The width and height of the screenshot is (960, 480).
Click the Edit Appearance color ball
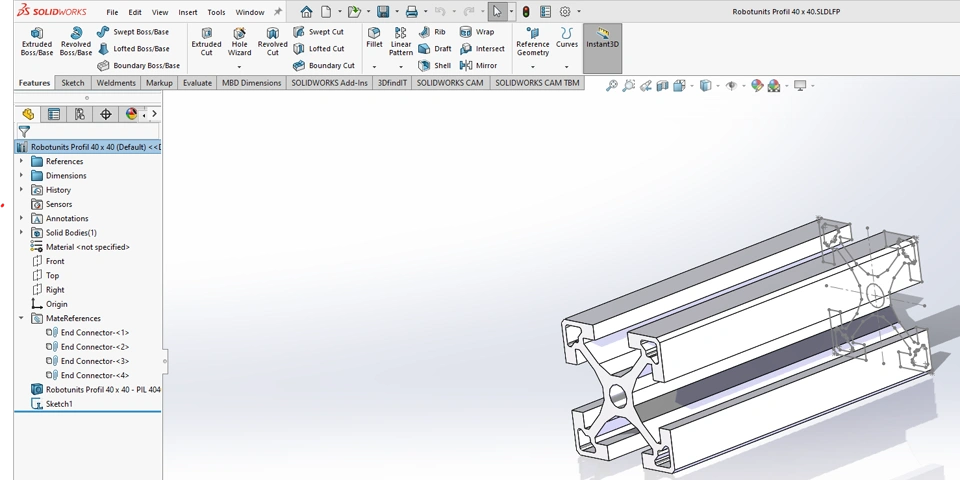coord(757,86)
